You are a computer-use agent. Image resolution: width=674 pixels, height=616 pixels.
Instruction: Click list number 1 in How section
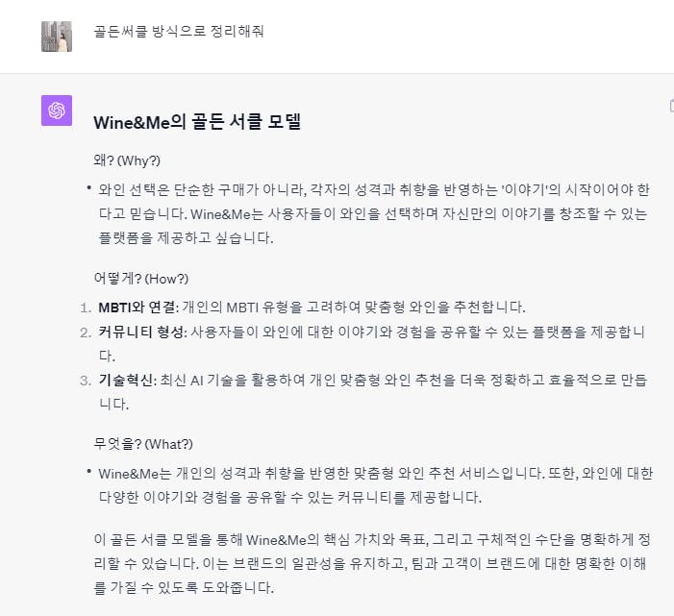[86, 308]
